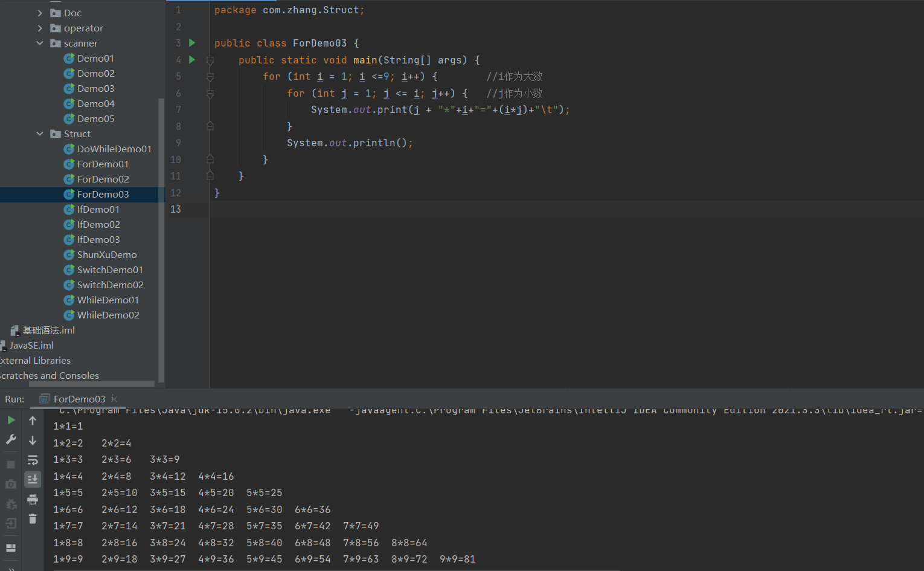Image resolution: width=924 pixels, height=571 pixels.
Task: Select Demo04 in the project tree
Action: 95,103
